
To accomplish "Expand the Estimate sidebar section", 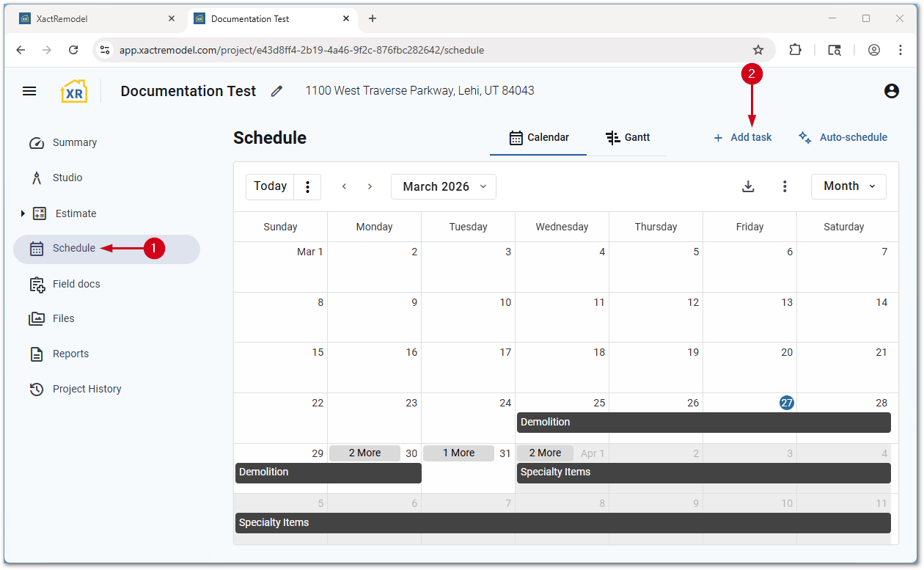I will pyautogui.click(x=23, y=213).
